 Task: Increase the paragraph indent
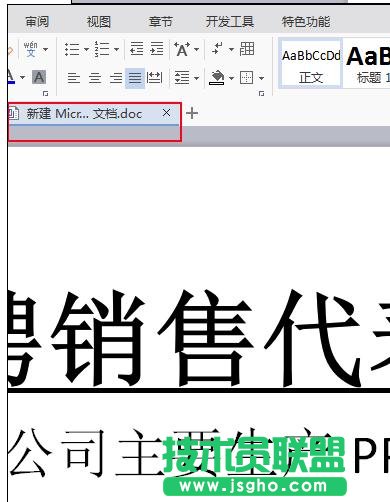tap(156, 49)
